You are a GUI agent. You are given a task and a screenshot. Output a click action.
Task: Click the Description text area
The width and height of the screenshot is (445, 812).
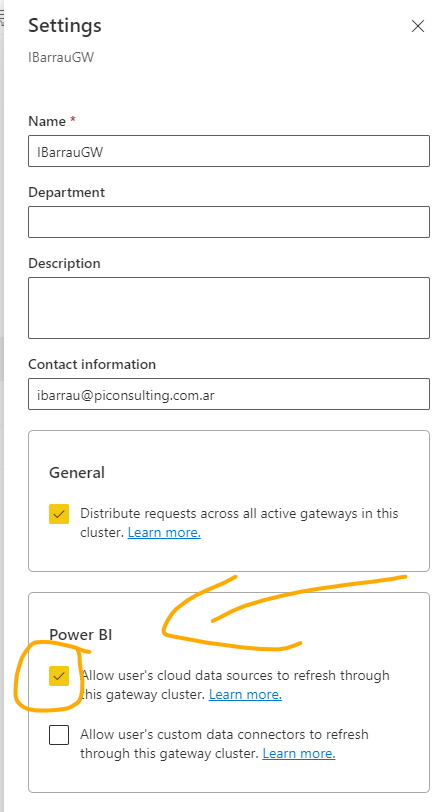point(229,308)
